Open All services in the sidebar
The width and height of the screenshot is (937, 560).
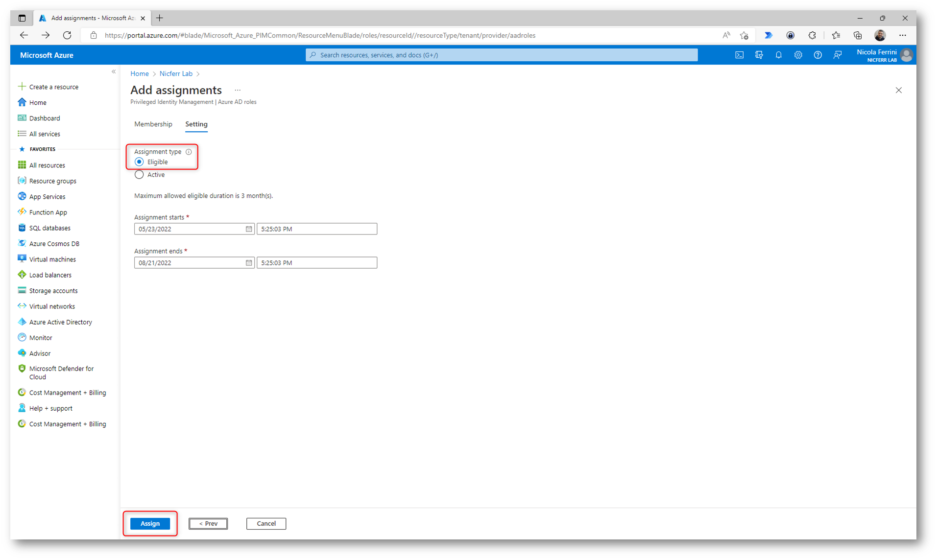pos(45,134)
